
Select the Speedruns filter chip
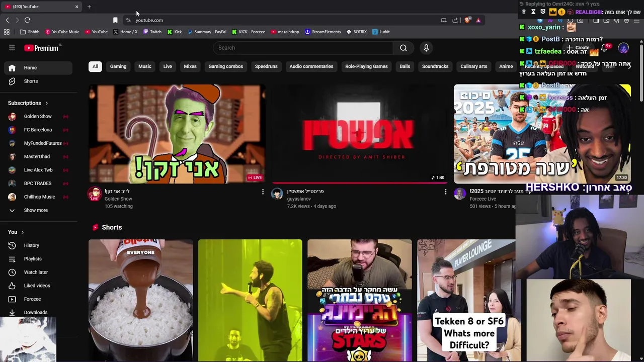coord(266,66)
